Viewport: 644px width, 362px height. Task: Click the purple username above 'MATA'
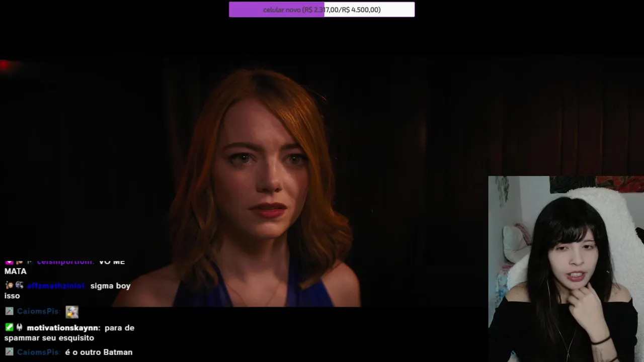coord(65,261)
